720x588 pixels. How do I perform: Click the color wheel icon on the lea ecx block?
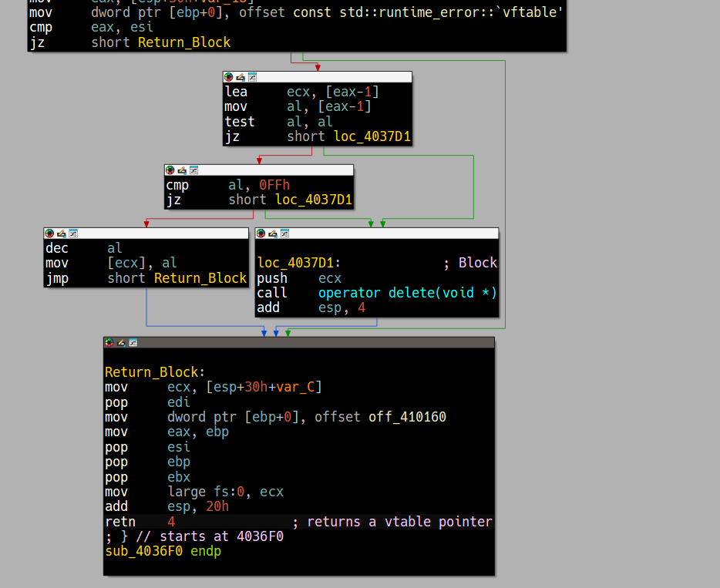click(229, 77)
